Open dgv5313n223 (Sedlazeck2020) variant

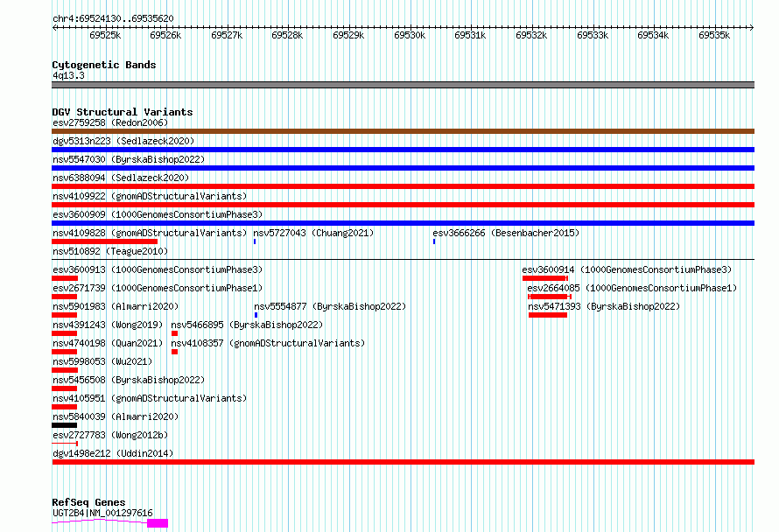tap(123, 141)
